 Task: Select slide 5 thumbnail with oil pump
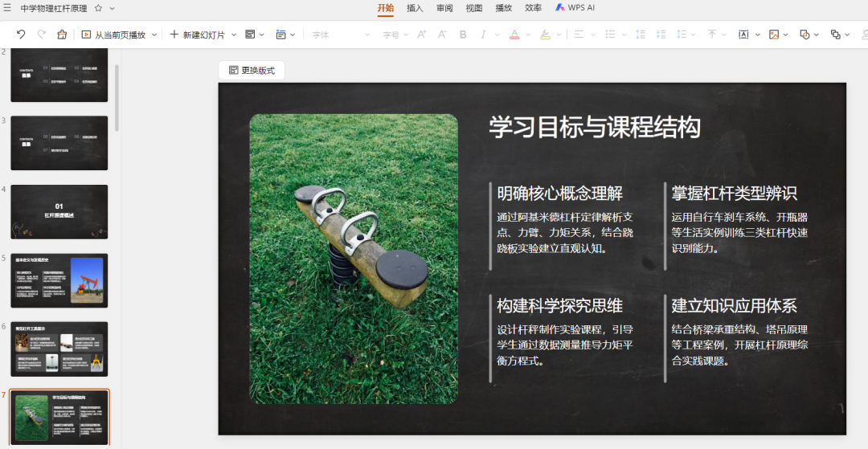[x=59, y=280]
